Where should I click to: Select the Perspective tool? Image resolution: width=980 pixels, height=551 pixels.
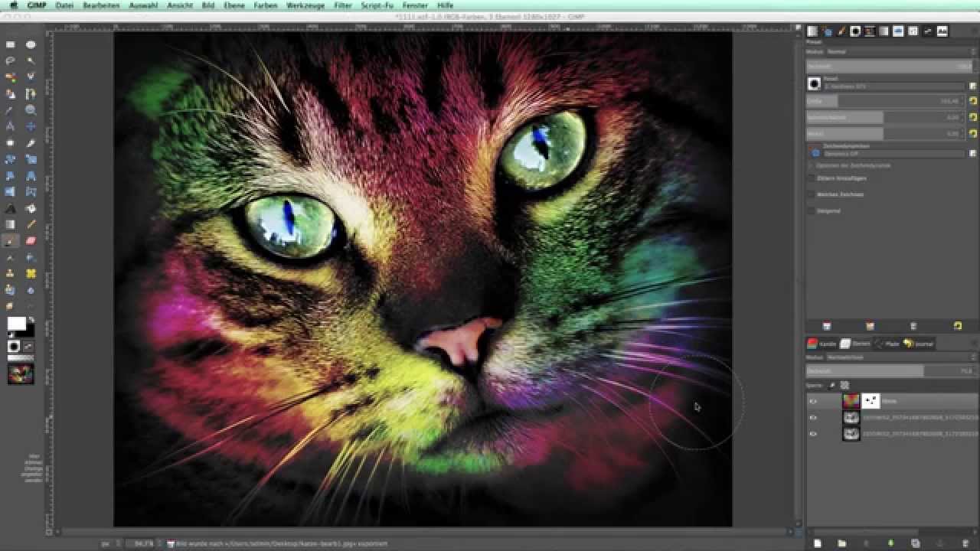[x=31, y=175]
